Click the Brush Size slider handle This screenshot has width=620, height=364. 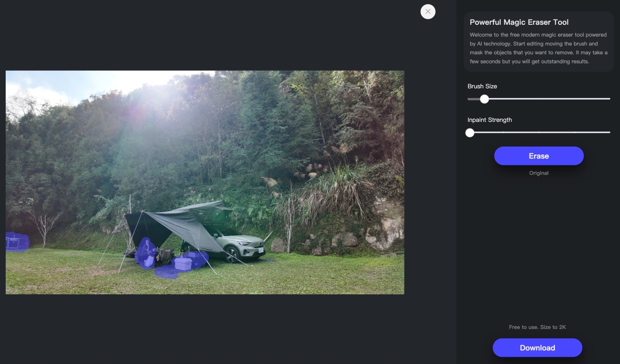pyautogui.click(x=484, y=99)
